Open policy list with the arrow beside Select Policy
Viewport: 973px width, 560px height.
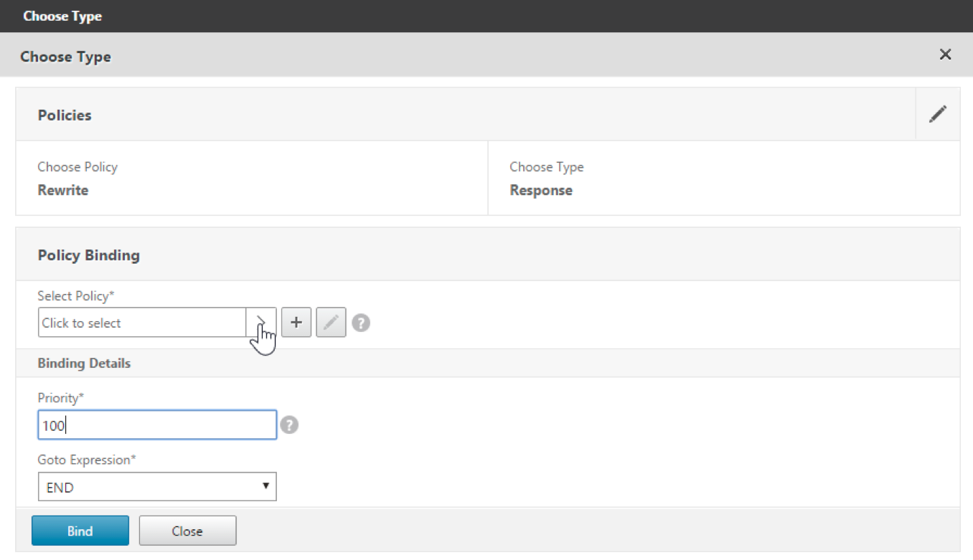click(x=261, y=323)
